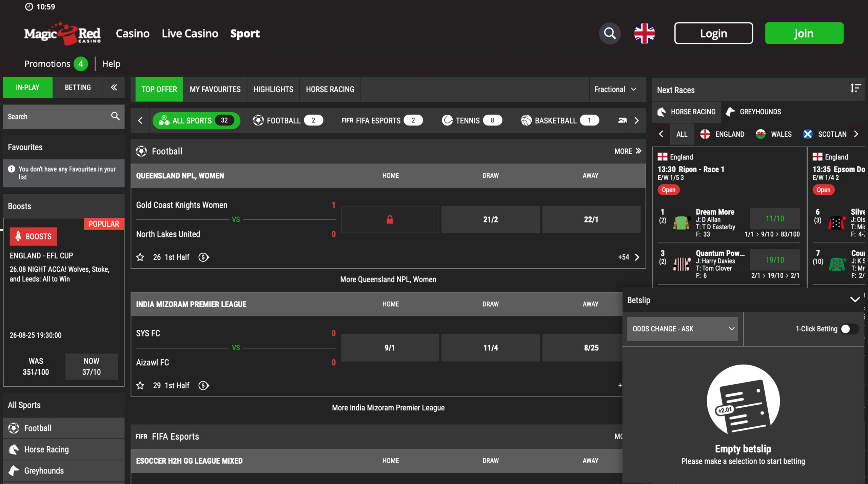The width and height of the screenshot is (868, 484).
Task: Click info icon in Favourites notice
Action: pyautogui.click(x=12, y=169)
